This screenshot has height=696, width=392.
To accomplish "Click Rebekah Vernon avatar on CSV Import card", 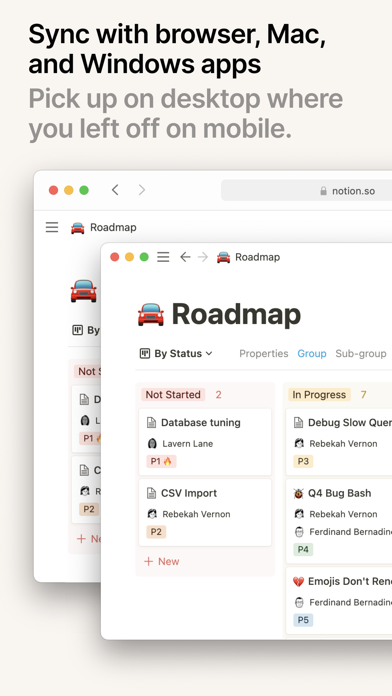I will 152,514.
